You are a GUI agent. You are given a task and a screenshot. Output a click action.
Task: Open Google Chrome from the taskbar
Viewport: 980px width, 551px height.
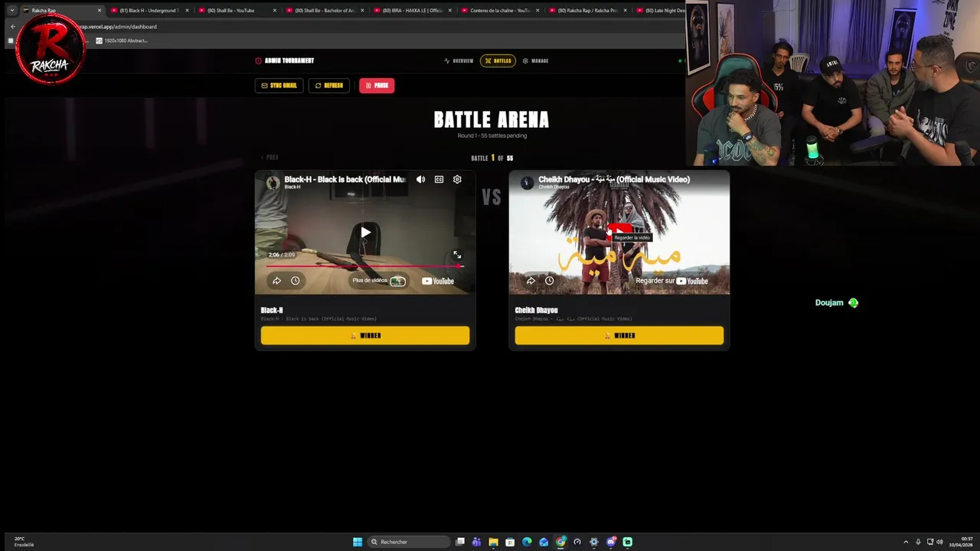tap(560, 542)
